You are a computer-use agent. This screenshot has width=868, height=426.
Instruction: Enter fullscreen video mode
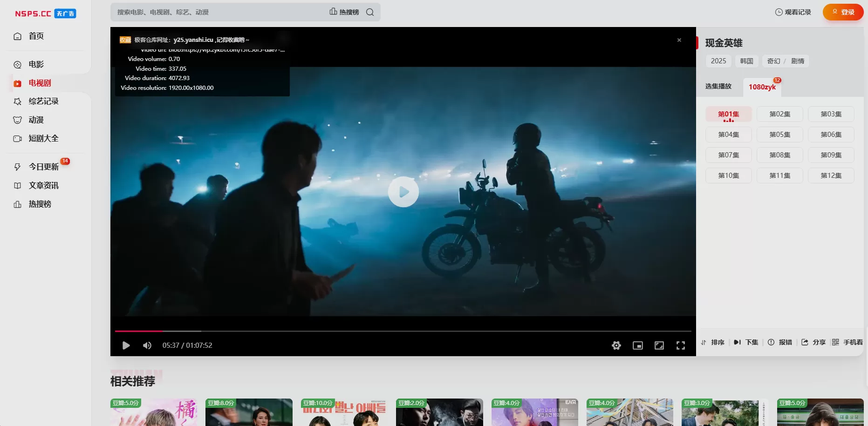(x=680, y=345)
